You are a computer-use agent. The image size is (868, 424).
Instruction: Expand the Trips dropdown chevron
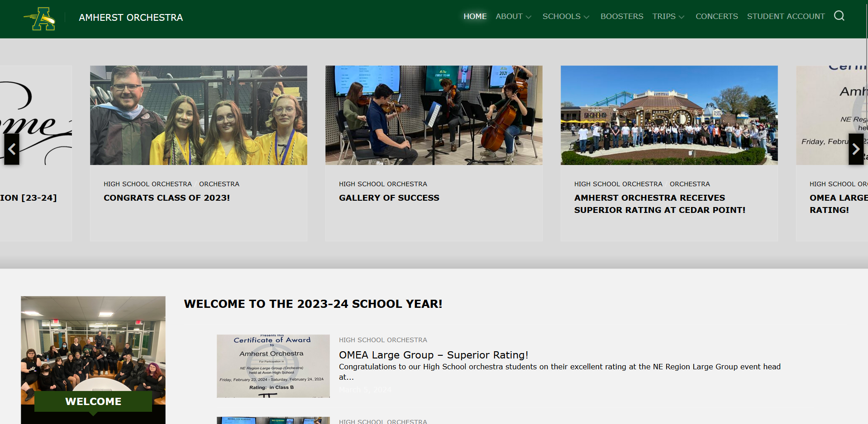(x=682, y=17)
